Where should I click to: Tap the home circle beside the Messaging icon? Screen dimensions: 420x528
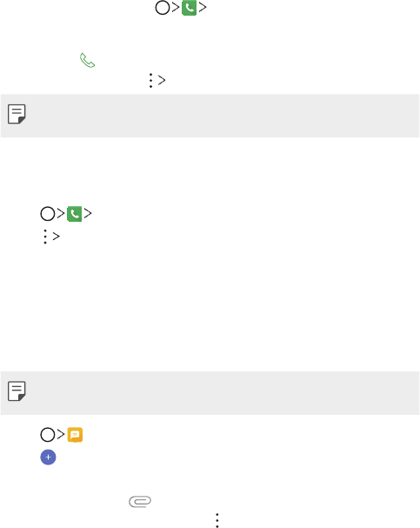click(x=48, y=435)
